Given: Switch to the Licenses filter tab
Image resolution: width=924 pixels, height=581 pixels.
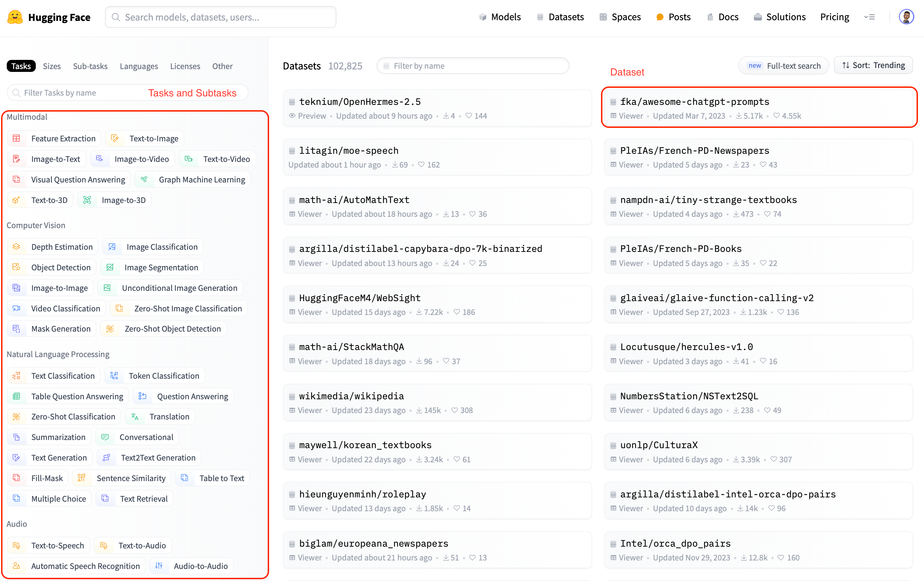Looking at the screenshot, I should (185, 66).
